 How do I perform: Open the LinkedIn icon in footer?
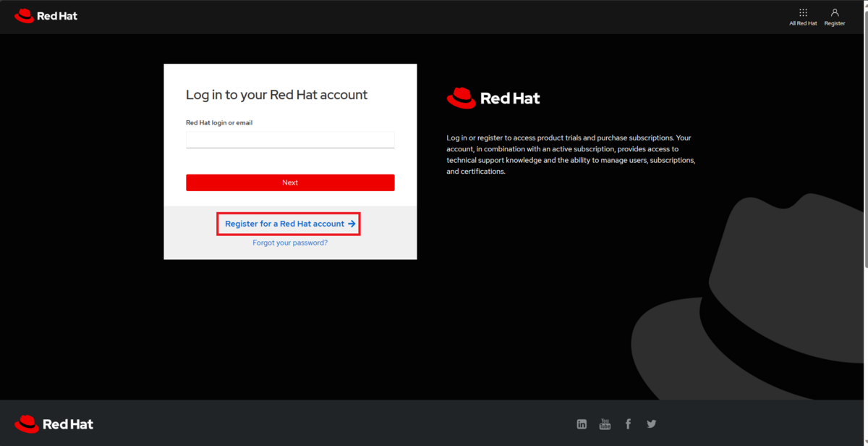point(582,424)
